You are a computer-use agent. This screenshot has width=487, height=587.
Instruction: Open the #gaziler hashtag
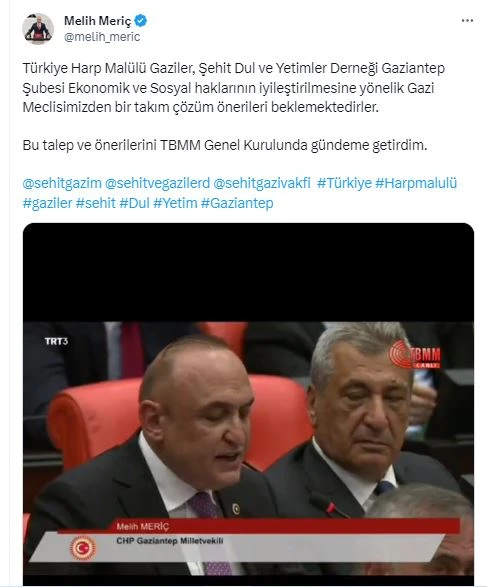point(47,203)
